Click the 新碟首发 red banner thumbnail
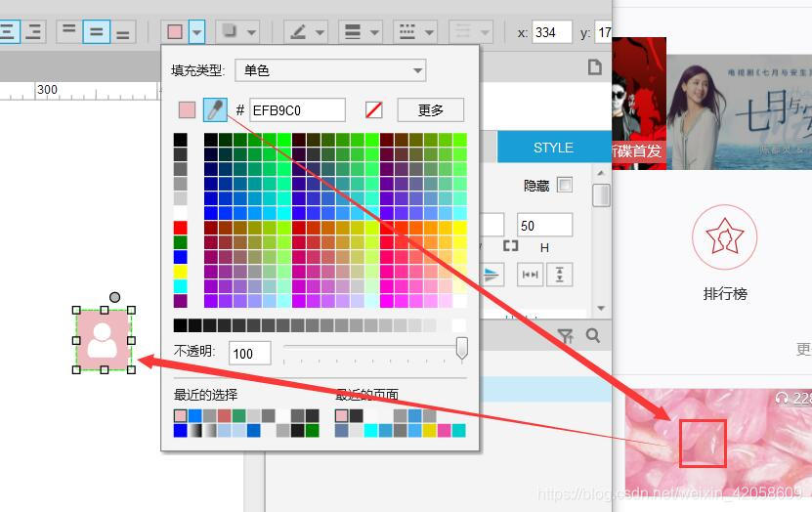The width and height of the screenshot is (812, 512). coord(639,103)
